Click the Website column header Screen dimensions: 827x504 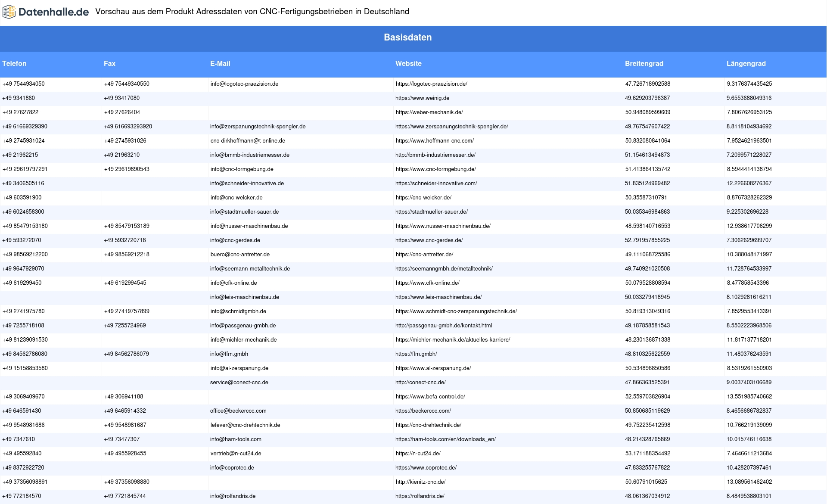408,64
